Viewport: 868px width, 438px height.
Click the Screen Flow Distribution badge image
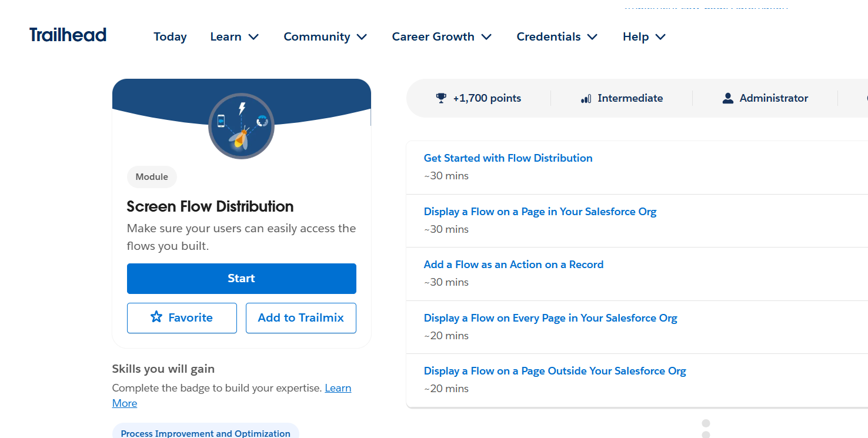tap(241, 126)
